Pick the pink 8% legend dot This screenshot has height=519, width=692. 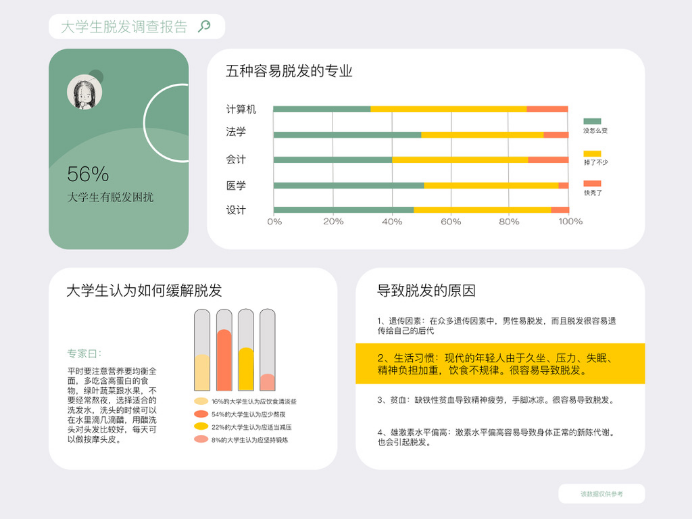201,439
